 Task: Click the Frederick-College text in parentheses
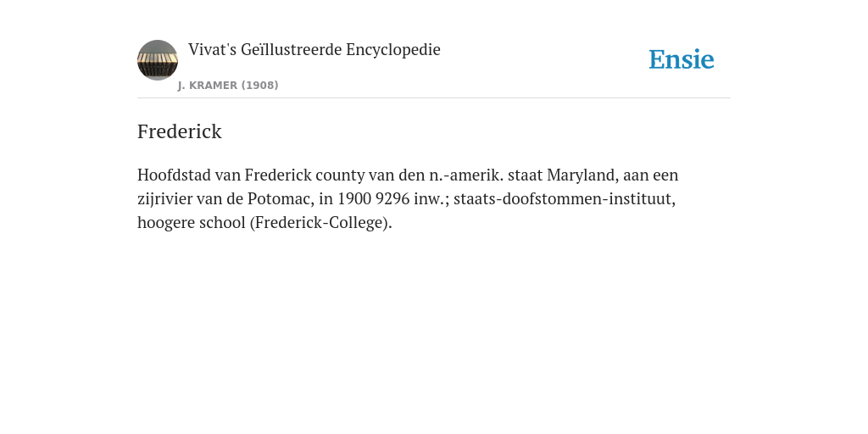(320, 223)
